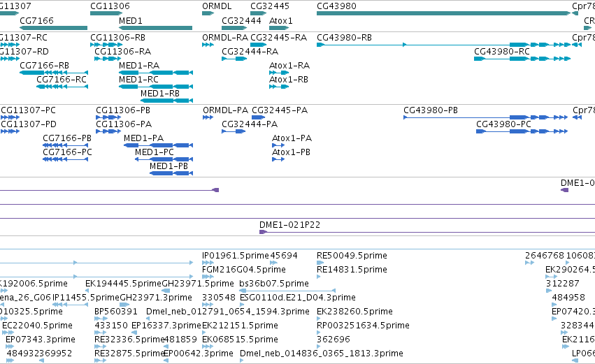Select EST FGM216G04.5prime
This screenshot has width=595, height=364.
pos(243,270)
